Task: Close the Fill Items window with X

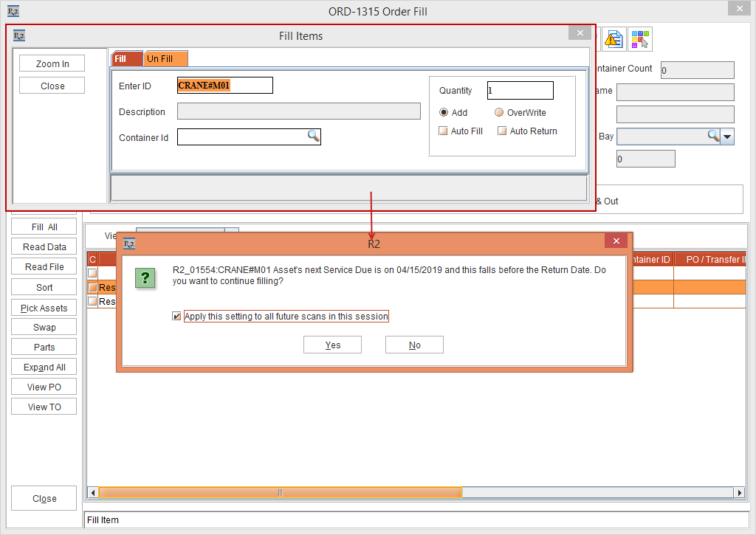Action: (x=580, y=32)
